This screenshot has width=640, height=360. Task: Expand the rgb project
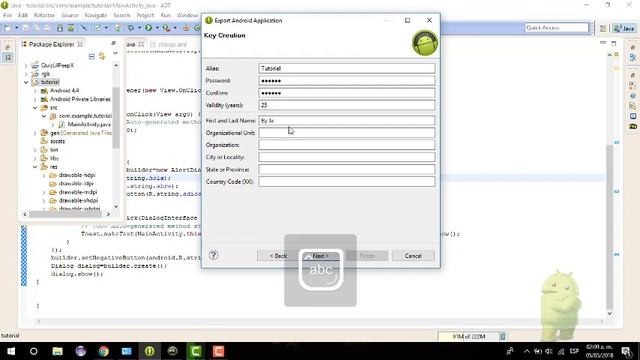click(26, 74)
